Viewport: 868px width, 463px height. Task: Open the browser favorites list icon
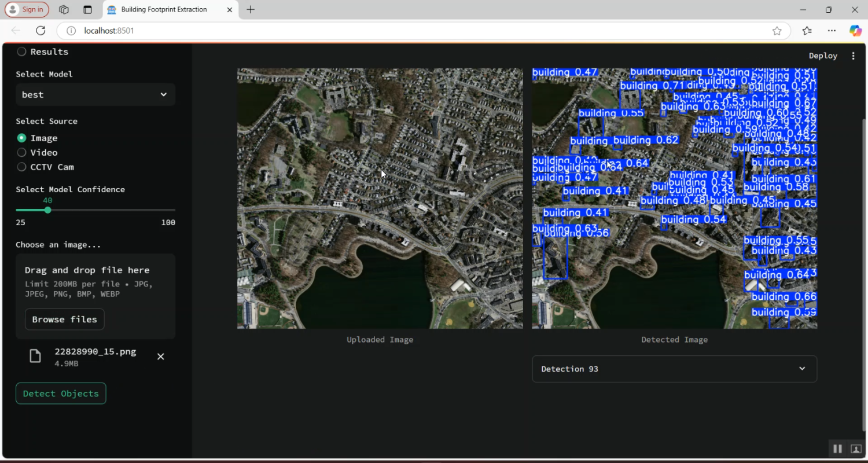(807, 31)
